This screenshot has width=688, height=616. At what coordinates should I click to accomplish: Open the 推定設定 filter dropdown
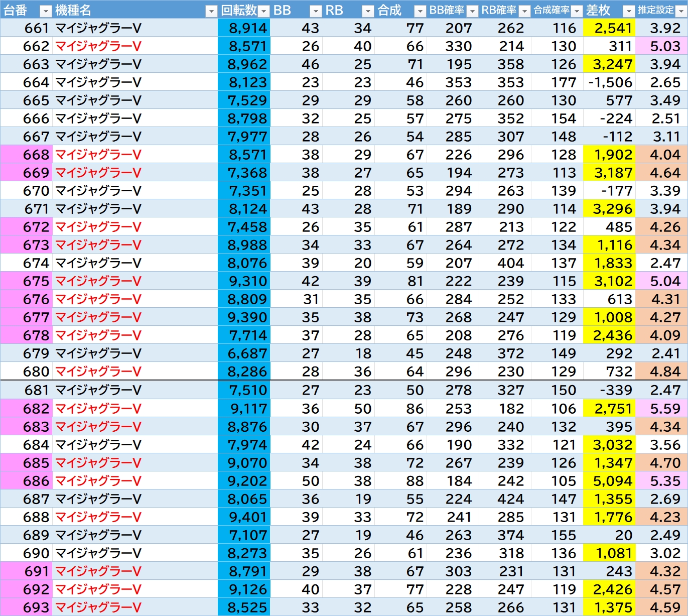click(x=681, y=11)
